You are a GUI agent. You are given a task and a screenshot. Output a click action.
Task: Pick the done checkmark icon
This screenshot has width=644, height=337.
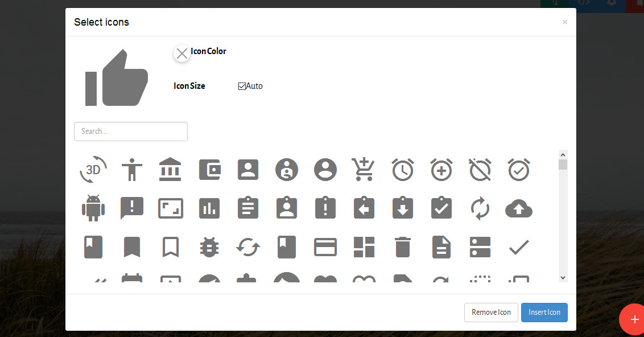point(519,247)
